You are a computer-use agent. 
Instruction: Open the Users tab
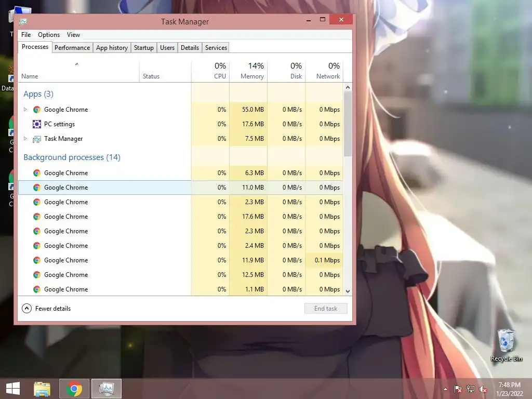click(x=167, y=47)
